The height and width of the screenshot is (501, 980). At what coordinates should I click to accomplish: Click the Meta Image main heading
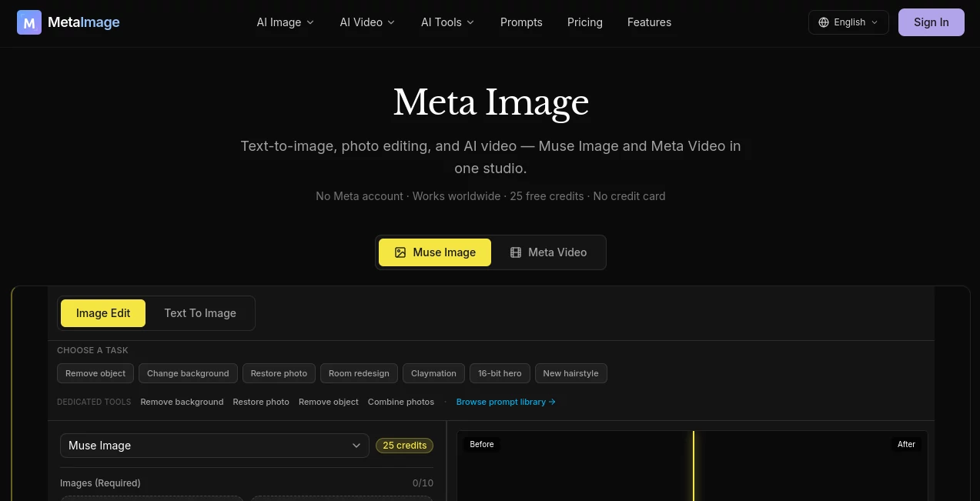(490, 103)
